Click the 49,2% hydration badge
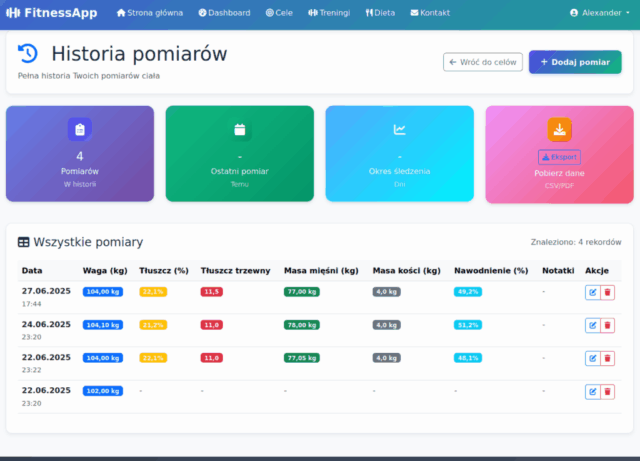Image resolution: width=640 pixels, height=461 pixels. coord(468,292)
